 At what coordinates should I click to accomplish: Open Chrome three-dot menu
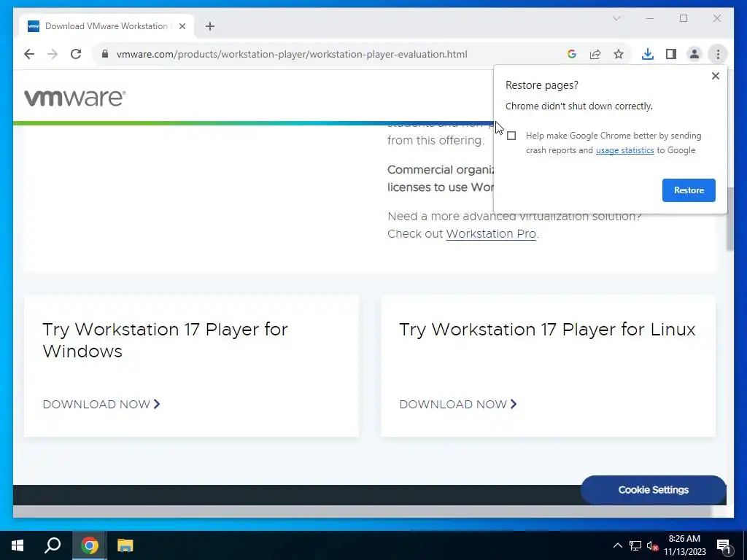click(x=718, y=54)
